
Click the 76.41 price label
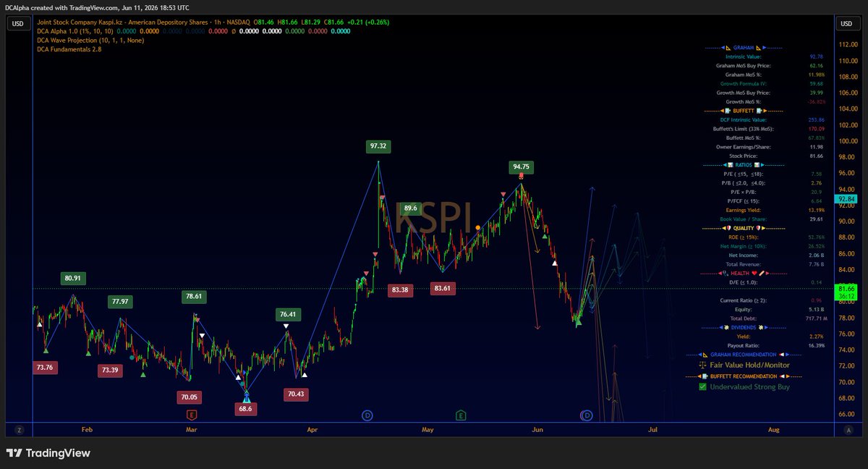click(x=287, y=314)
